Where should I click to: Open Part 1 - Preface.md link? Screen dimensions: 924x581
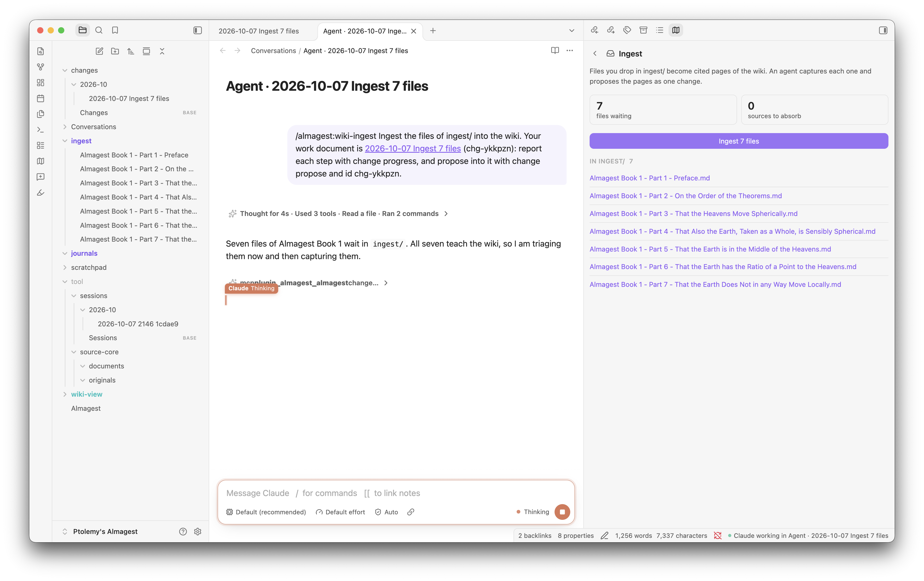(650, 178)
